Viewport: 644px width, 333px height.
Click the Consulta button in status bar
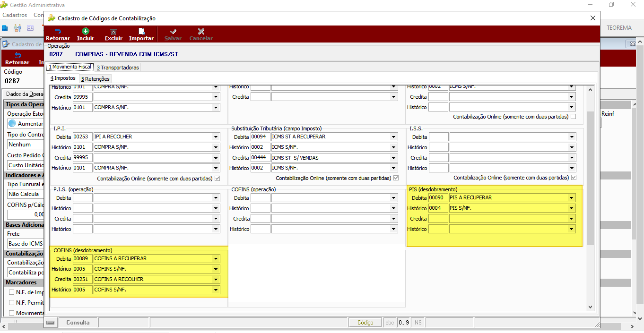pyautogui.click(x=78, y=323)
